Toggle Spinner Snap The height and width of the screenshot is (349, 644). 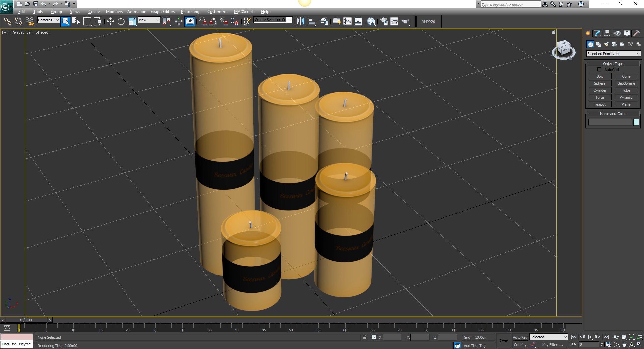coord(235,21)
